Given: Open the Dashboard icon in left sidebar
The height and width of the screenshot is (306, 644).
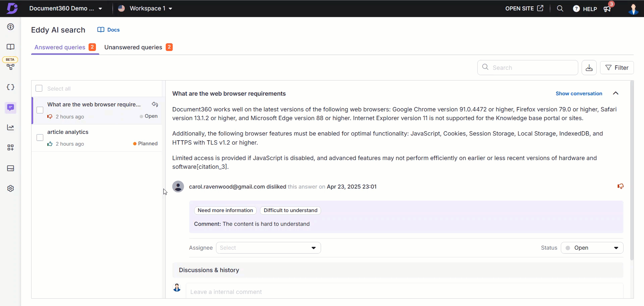Looking at the screenshot, I should pos(11,27).
